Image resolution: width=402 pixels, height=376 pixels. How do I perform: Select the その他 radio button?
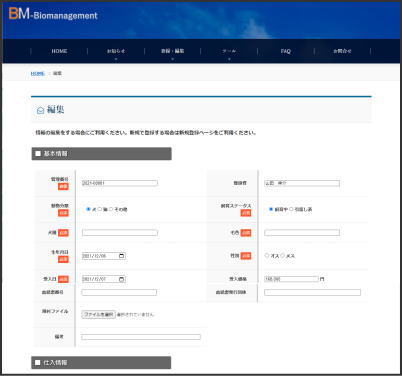(x=111, y=209)
